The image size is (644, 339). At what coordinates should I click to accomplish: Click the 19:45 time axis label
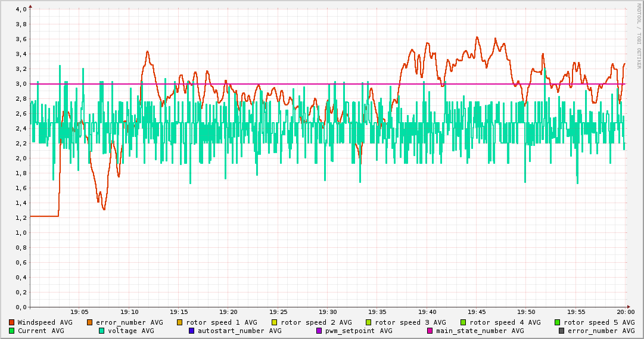coord(477,312)
